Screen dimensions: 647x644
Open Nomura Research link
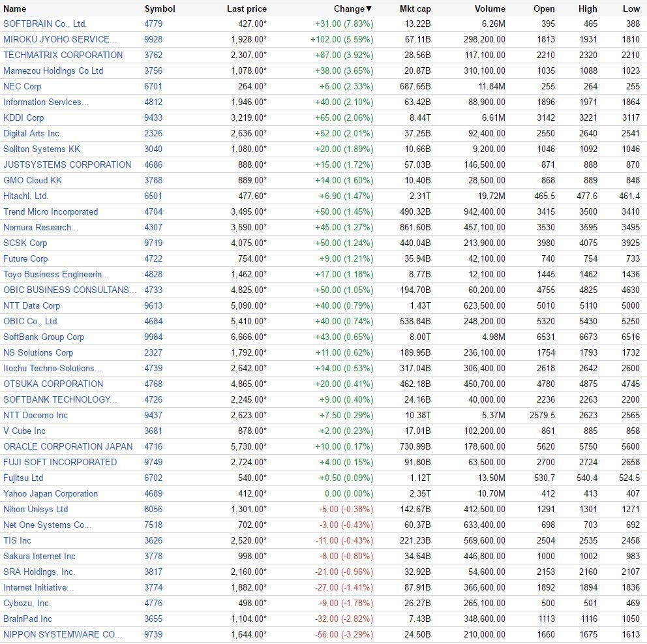click(x=41, y=228)
